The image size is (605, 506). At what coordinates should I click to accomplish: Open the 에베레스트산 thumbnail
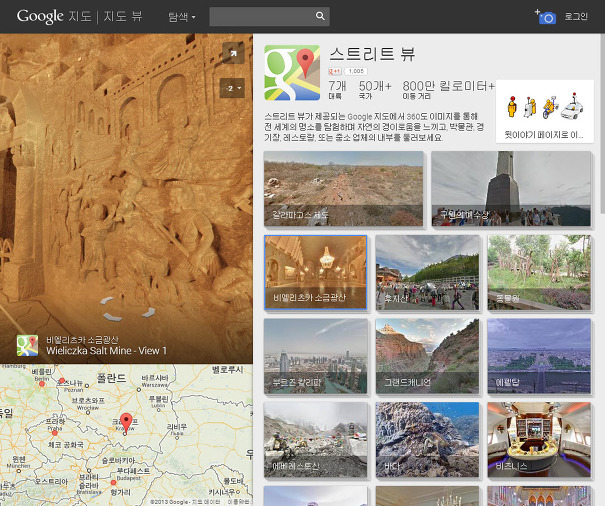tap(315, 440)
